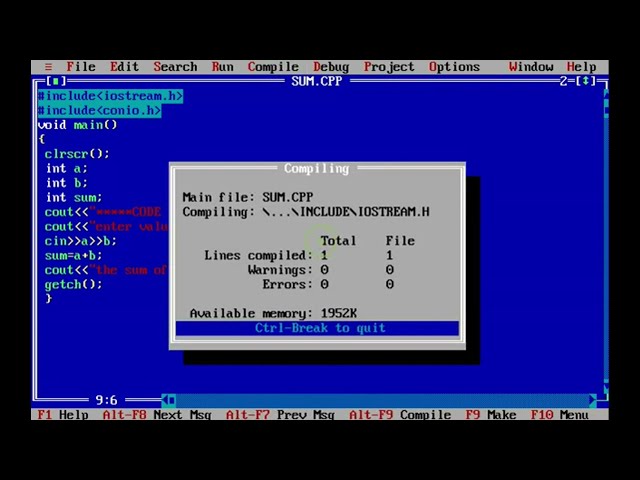The image size is (640, 480).
Task: Open the Window menu
Action: [x=531, y=67]
